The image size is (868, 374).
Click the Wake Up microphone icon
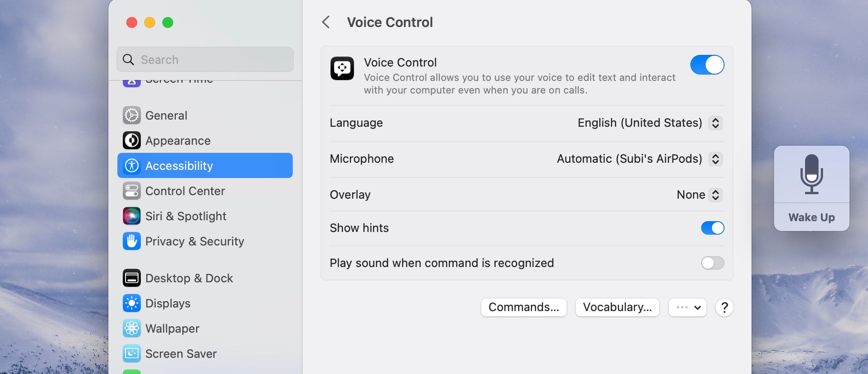[811, 174]
